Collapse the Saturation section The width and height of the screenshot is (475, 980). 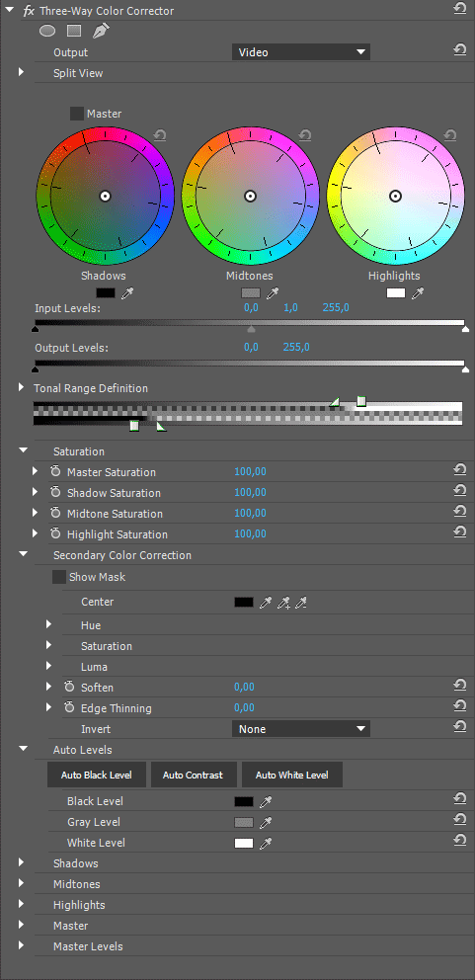coord(23,450)
